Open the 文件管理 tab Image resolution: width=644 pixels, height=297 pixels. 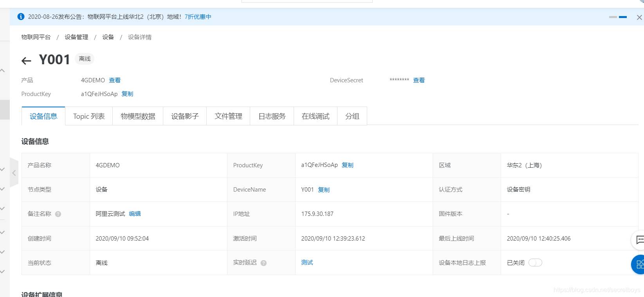[228, 116]
